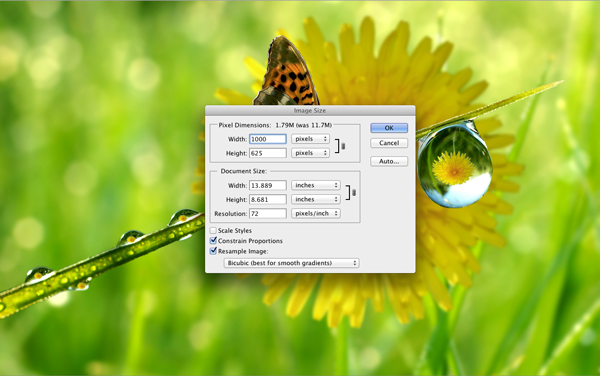Toggle the Constrain Proportions checkbox
This screenshot has height=376, width=600.
213,241
